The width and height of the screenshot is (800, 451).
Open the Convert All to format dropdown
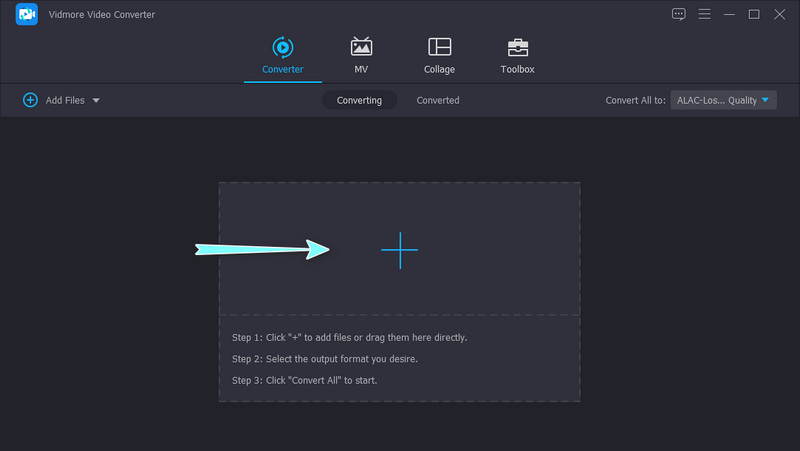click(725, 100)
